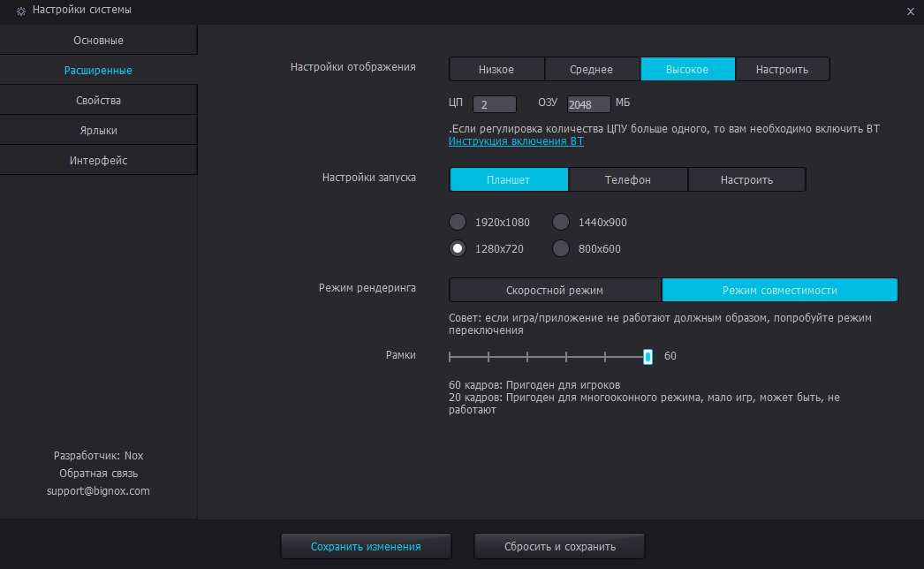Click the Рамки frame rate slider handle

point(648,356)
